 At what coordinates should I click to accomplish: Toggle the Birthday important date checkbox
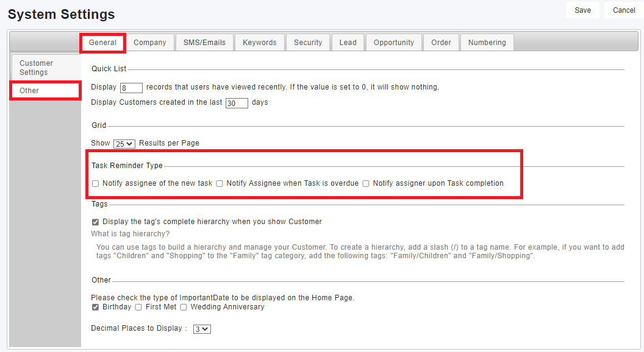pos(95,308)
